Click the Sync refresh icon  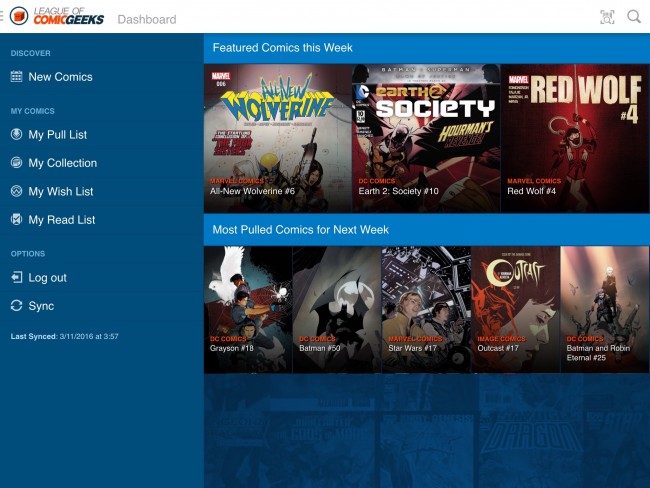point(17,306)
